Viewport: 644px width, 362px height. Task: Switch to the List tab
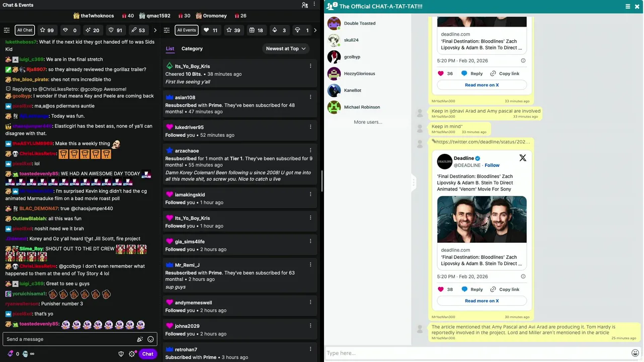point(170,49)
